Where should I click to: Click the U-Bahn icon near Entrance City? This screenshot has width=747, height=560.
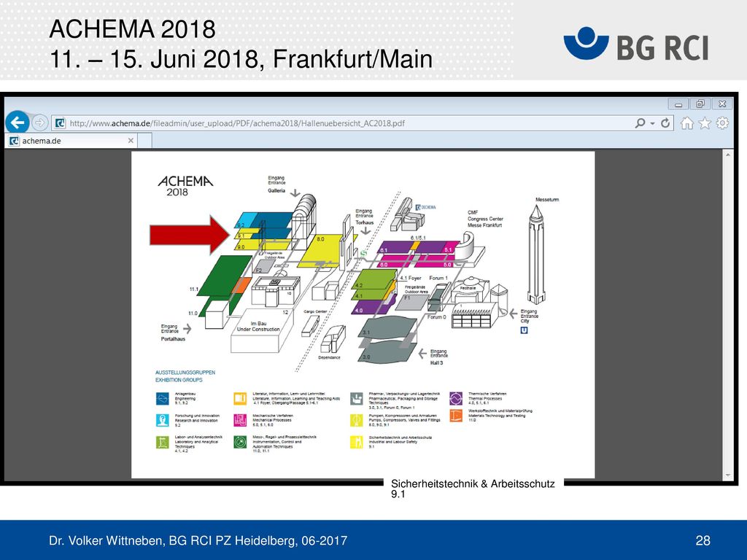point(524,330)
